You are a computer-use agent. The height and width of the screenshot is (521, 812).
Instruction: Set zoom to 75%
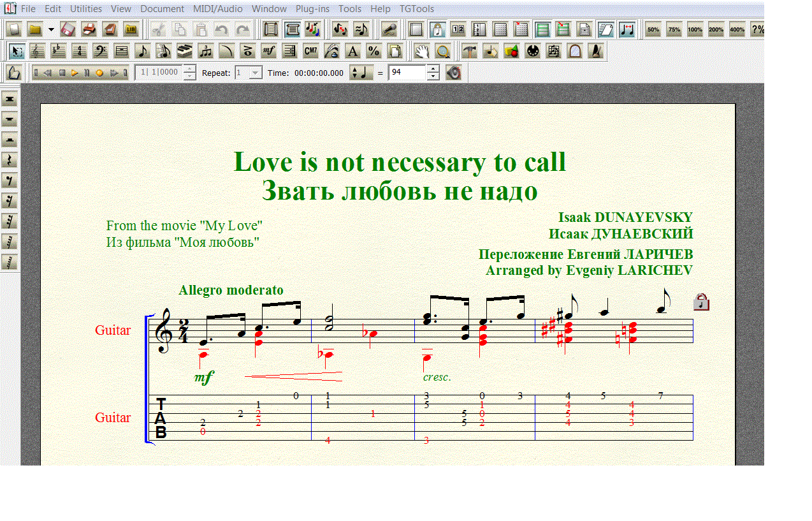tap(674, 29)
